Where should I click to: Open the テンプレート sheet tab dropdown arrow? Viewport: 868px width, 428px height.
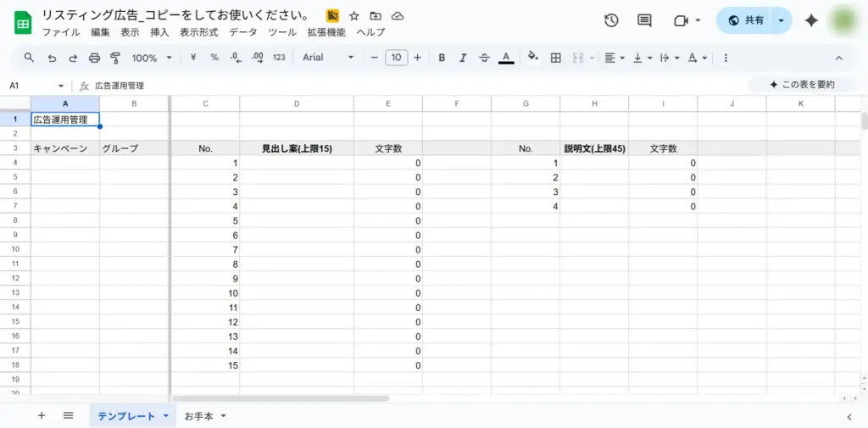click(166, 416)
